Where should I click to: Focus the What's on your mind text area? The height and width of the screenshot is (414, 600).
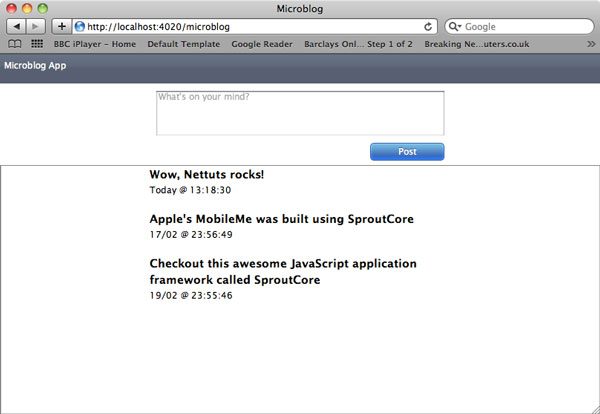click(x=300, y=113)
